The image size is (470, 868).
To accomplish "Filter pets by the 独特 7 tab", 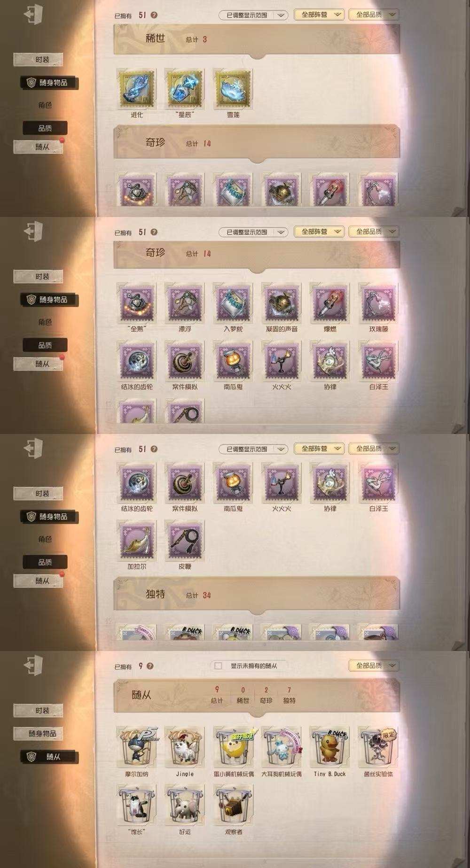I will pyautogui.click(x=289, y=695).
